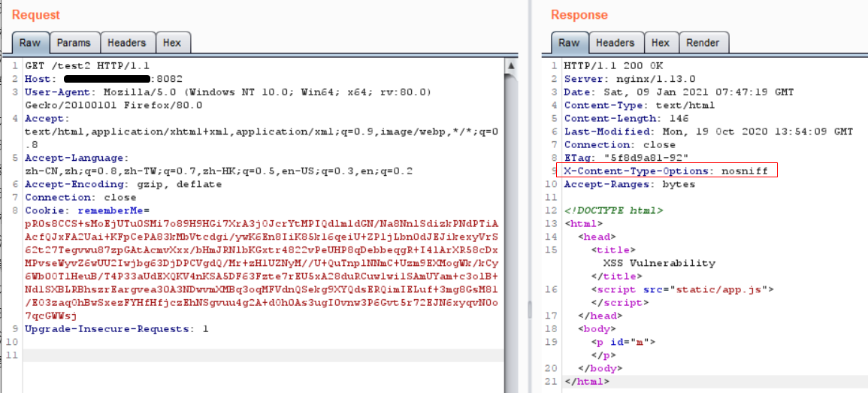Screen dimensions: 868x393
Task: Switch to the request Raw tab
Action: click(x=30, y=43)
